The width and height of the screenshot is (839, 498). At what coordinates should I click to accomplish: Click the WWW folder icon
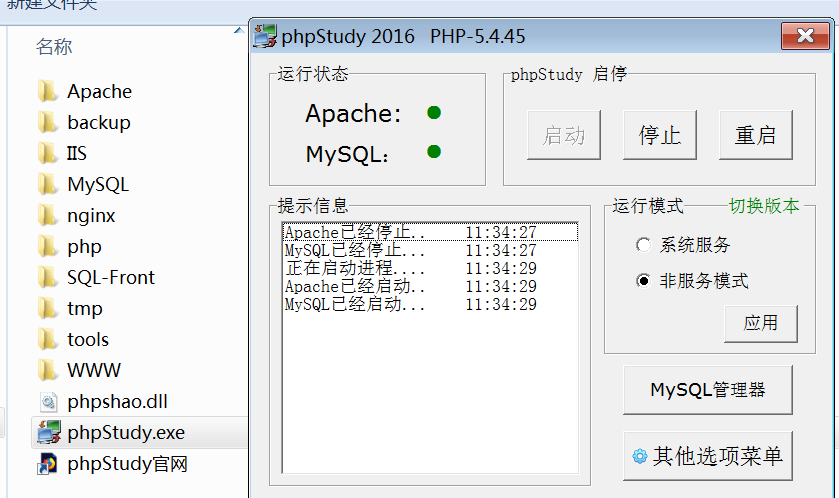click(48, 370)
